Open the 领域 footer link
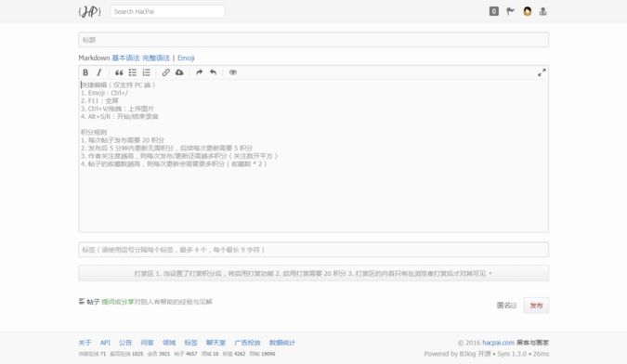Viewport: 627px width, 364px height. coord(169,343)
